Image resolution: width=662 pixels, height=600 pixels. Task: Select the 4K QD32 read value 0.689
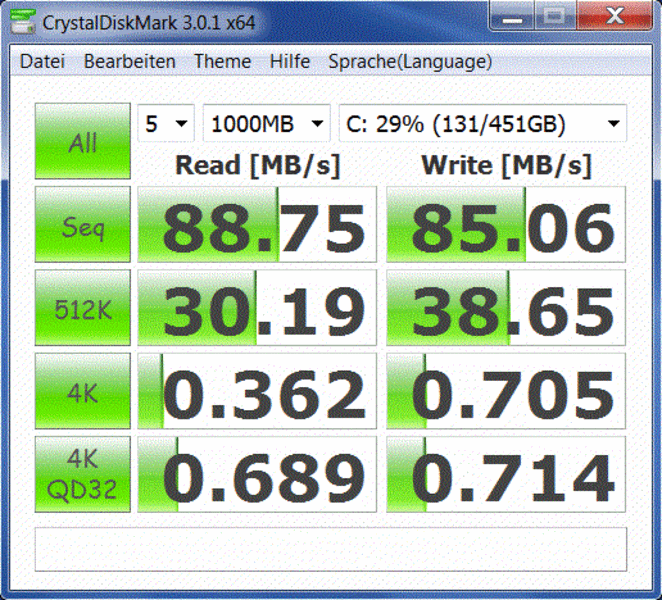pyautogui.click(x=257, y=474)
